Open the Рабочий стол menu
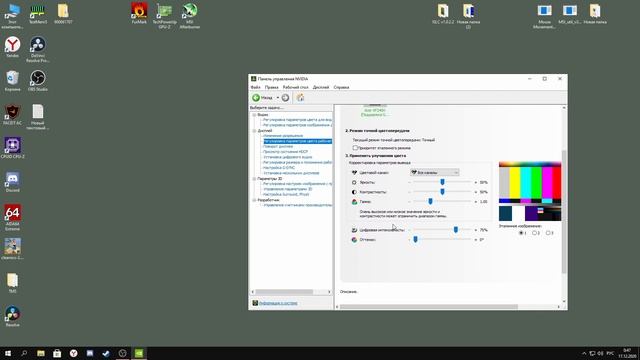 click(x=296, y=87)
